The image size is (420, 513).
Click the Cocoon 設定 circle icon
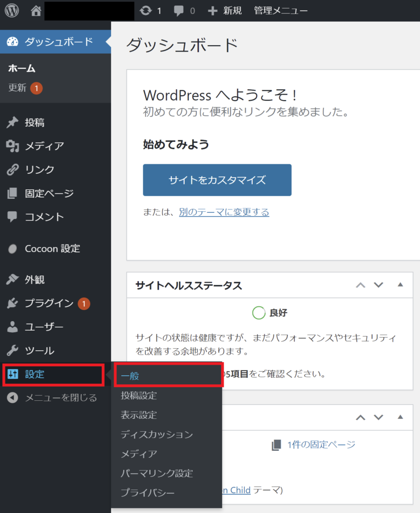[13, 248]
